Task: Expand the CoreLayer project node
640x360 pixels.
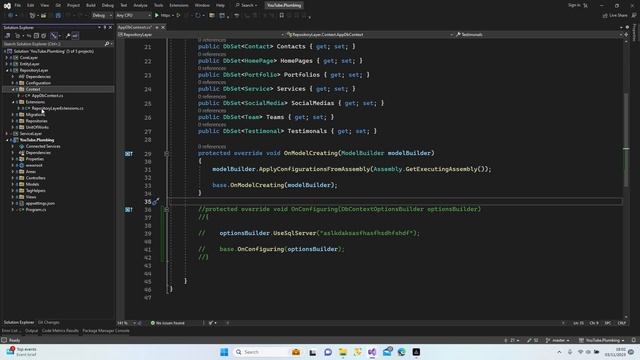Action: coord(7,58)
